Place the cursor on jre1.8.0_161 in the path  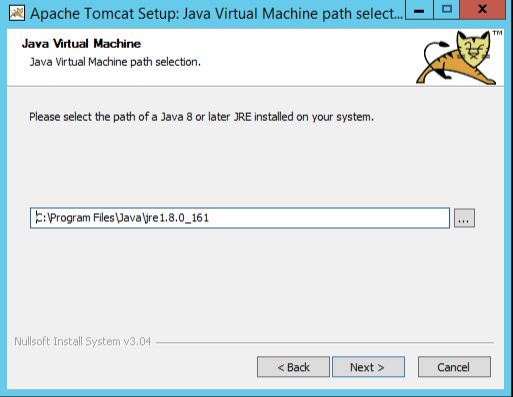176,218
